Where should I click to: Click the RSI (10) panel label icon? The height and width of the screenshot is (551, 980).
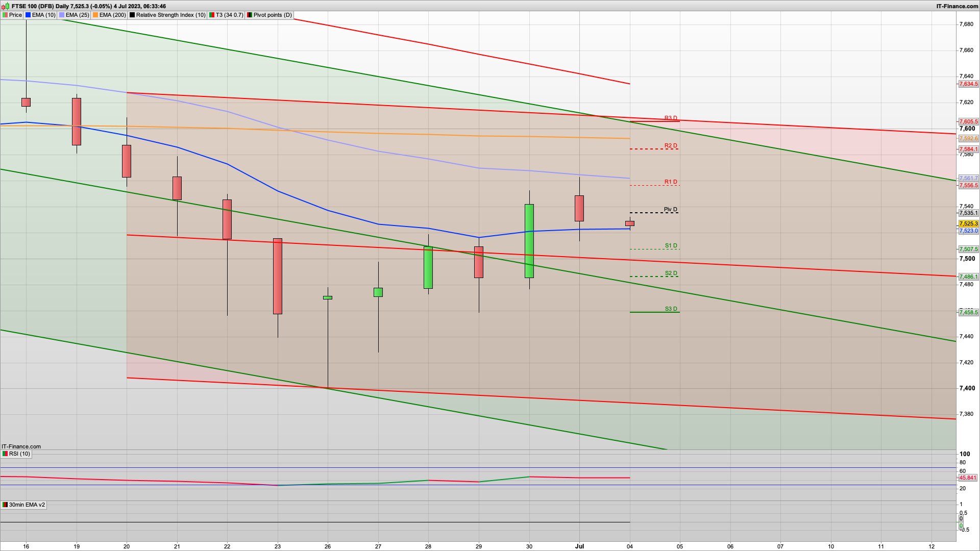5,454
